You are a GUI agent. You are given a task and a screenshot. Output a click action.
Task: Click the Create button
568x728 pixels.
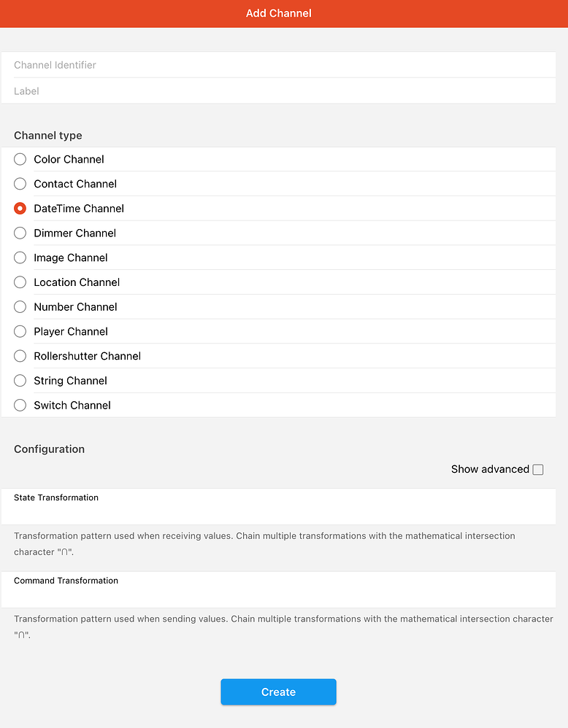click(278, 692)
